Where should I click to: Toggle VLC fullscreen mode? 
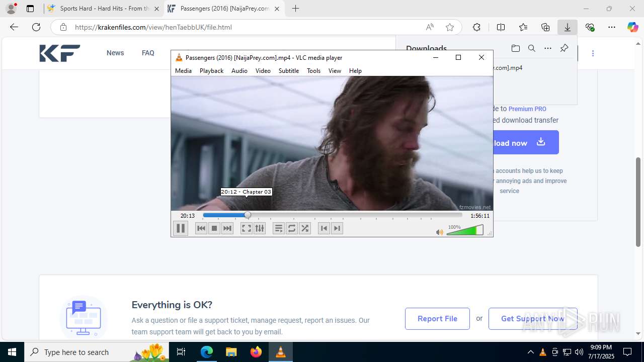[x=246, y=228]
